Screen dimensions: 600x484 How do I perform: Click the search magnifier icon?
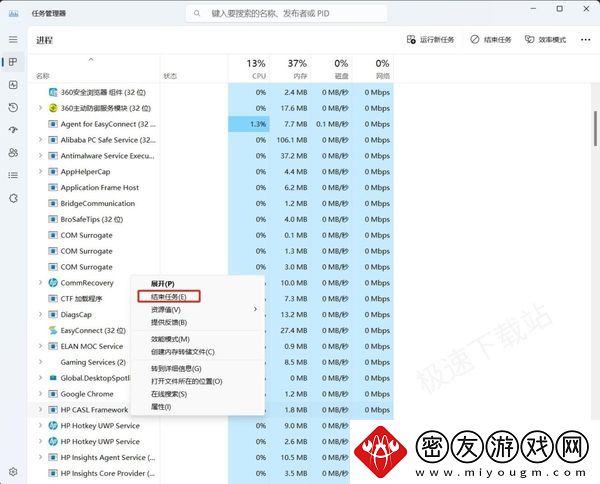(197, 13)
